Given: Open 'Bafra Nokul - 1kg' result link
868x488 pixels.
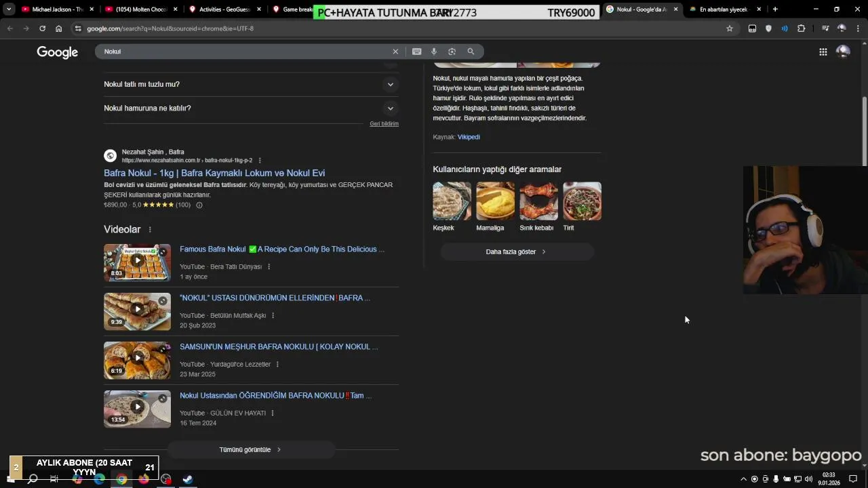Looking at the screenshot, I should pyautogui.click(x=214, y=174).
